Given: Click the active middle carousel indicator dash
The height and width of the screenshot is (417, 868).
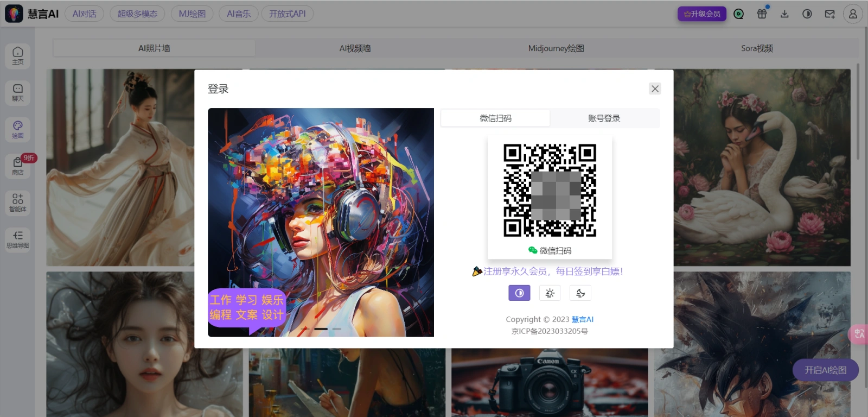Looking at the screenshot, I should click(321, 328).
